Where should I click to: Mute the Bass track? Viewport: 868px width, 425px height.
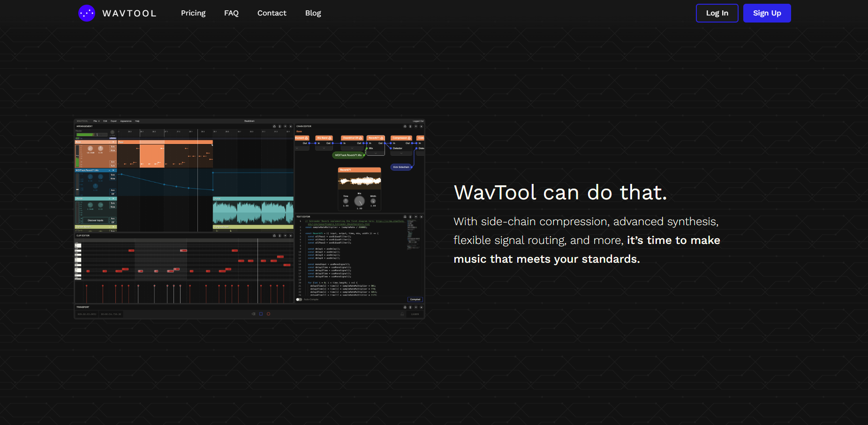click(113, 150)
